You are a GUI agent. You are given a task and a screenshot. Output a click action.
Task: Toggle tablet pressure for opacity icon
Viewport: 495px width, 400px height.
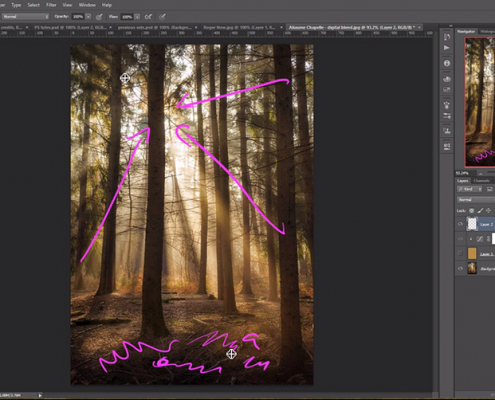click(x=99, y=17)
